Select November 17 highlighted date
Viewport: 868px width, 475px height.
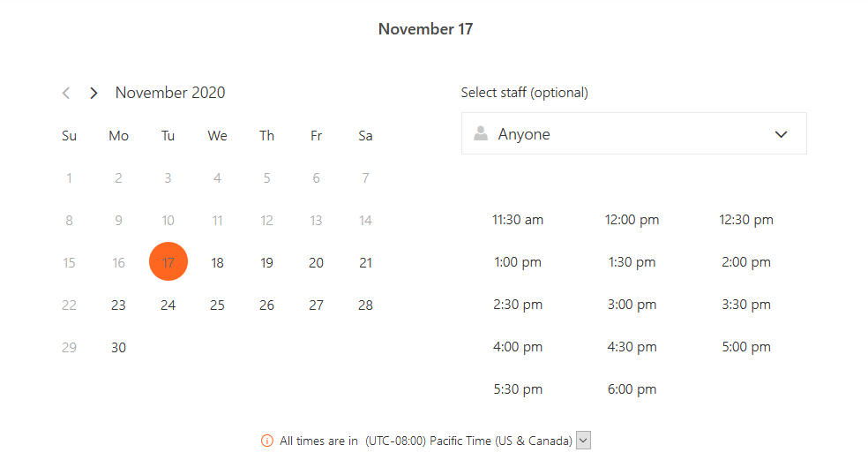coord(168,261)
